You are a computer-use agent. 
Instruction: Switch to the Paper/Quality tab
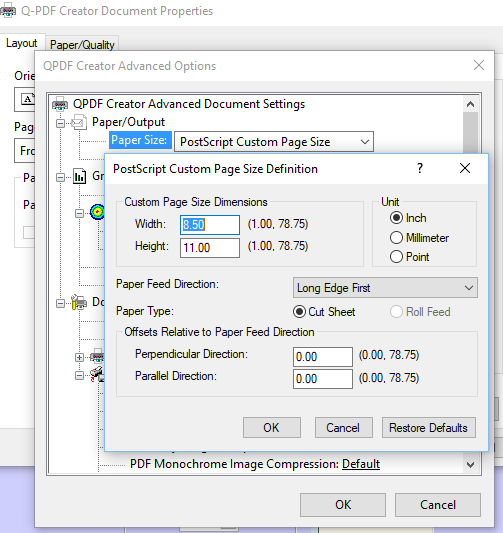coord(82,45)
